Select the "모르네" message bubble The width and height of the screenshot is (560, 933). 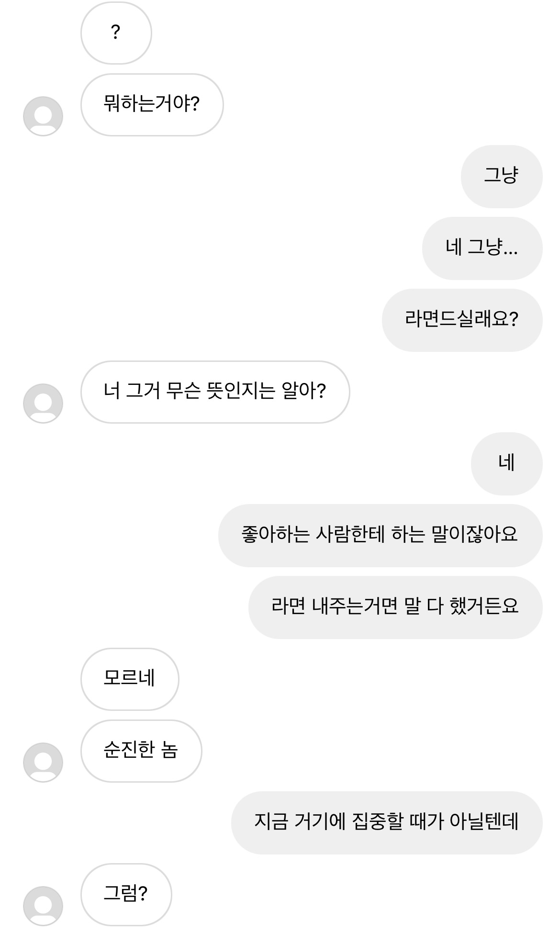tap(130, 679)
